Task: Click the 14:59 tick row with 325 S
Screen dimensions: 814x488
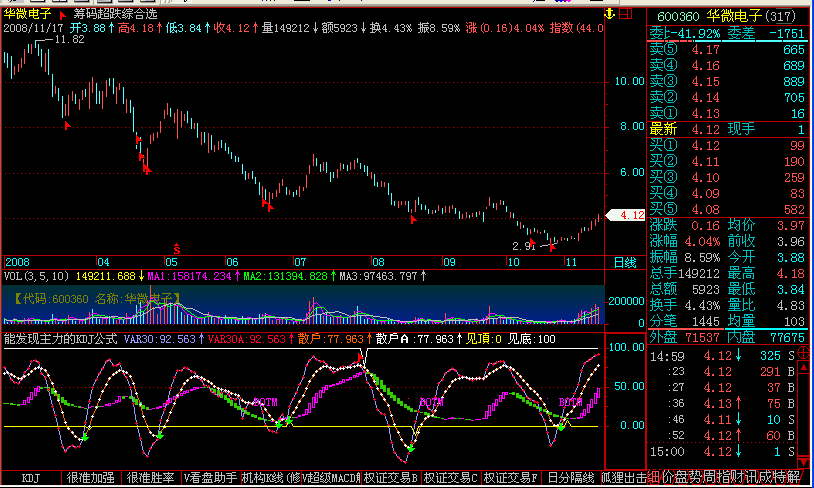Action: 723,356
